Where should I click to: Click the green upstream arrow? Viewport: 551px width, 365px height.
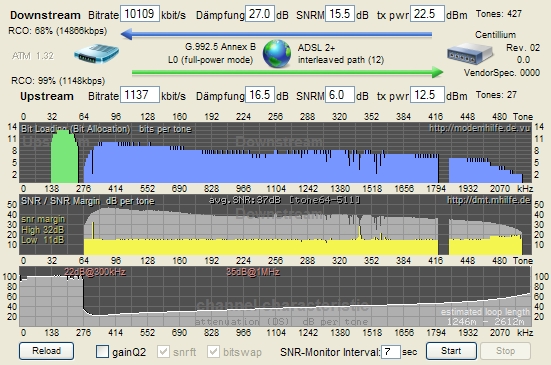tap(287, 73)
